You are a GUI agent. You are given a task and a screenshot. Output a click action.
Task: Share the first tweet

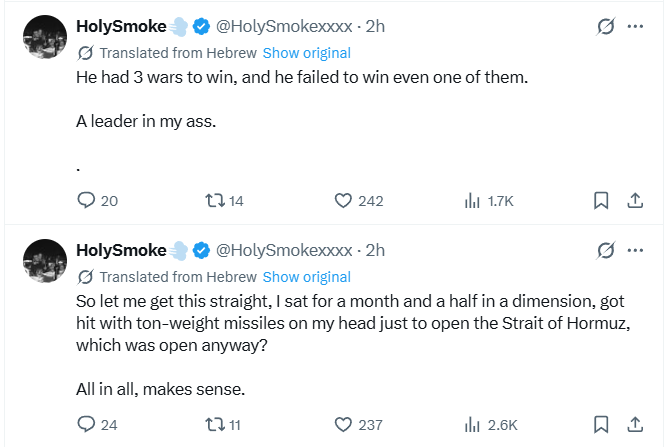pos(634,201)
